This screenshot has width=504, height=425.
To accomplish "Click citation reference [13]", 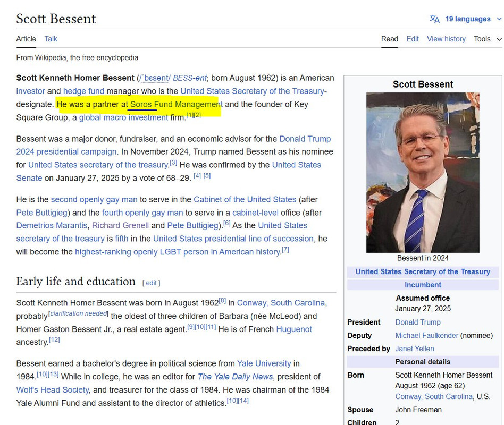I will coord(53,374).
